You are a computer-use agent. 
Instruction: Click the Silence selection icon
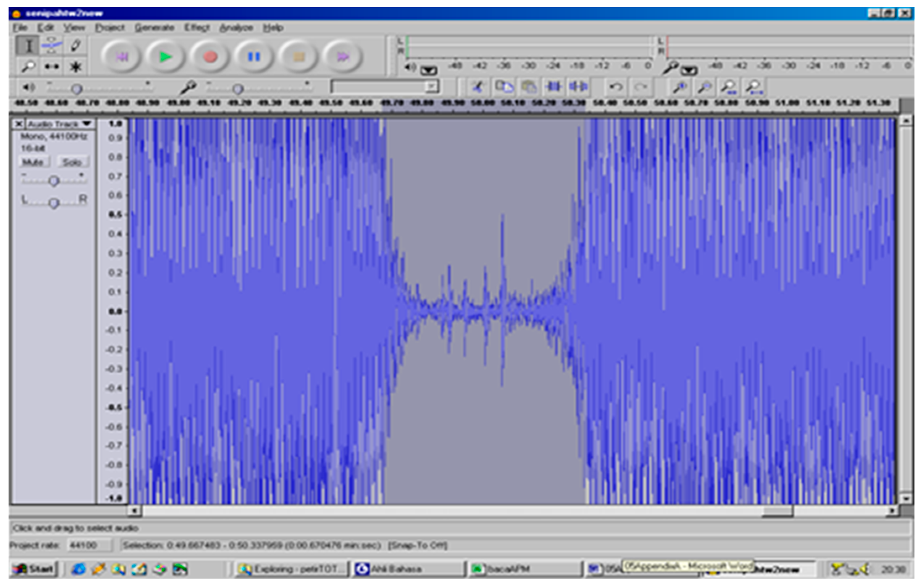(x=579, y=87)
